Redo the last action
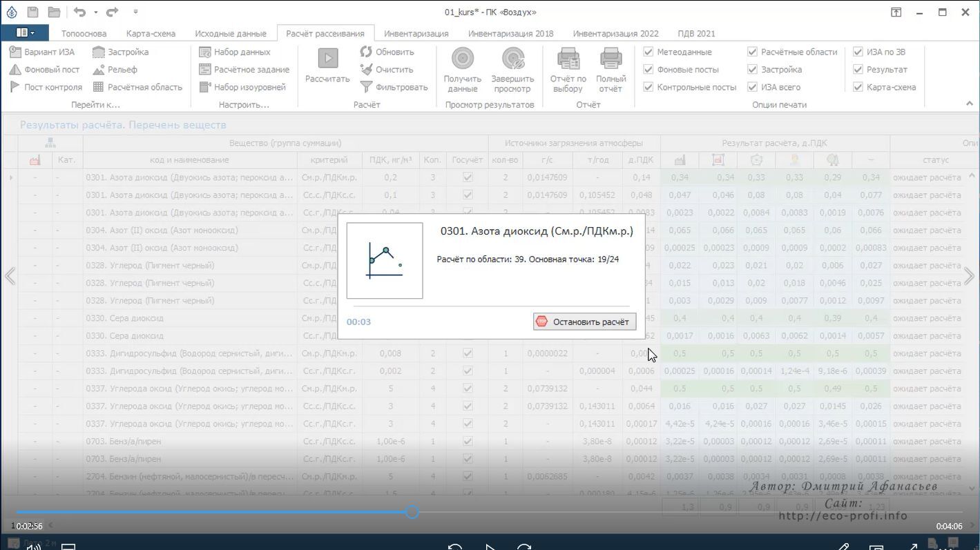980x550 pixels. (x=112, y=12)
